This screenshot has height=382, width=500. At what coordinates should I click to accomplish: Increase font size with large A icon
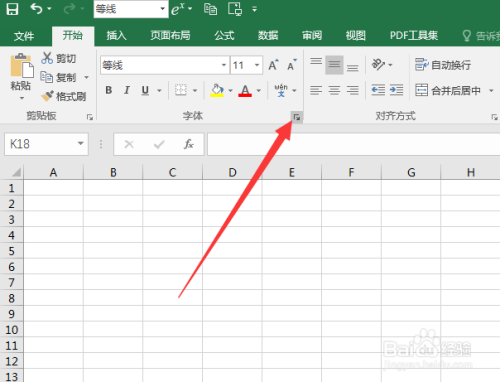point(273,65)
